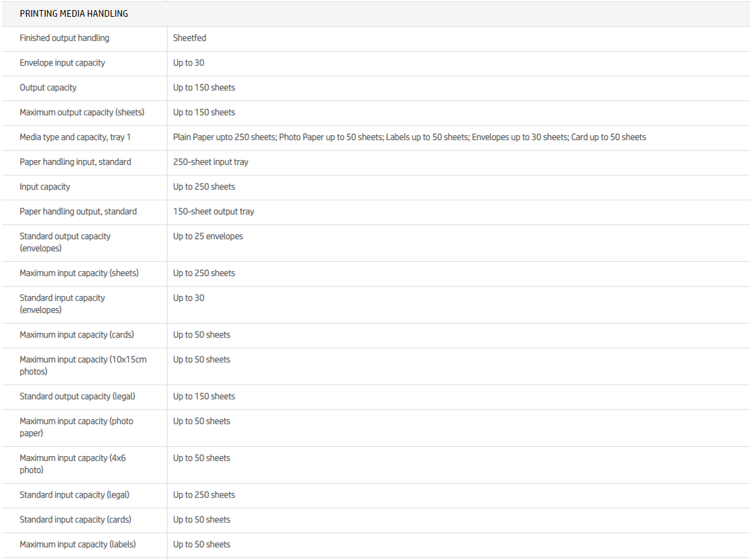Click the Up to 25 envelopes value
This screenshot has height=560, width=752.
click(208, 236)
